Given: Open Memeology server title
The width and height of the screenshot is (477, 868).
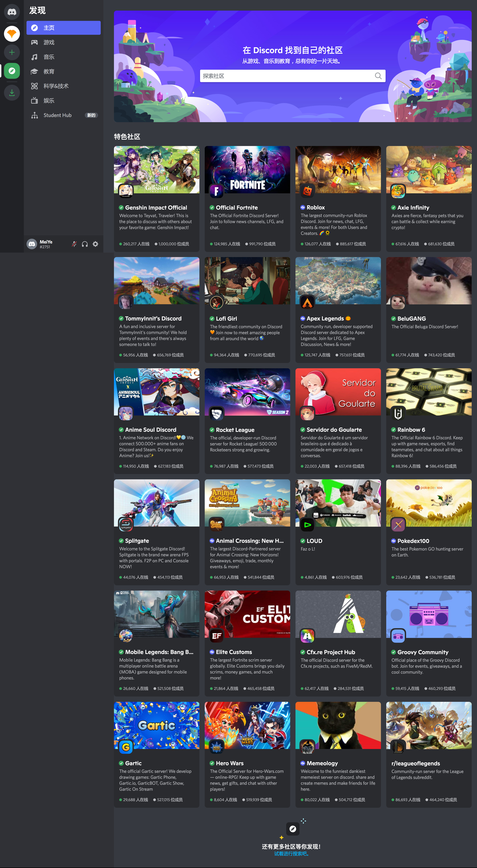Looking at the screenshot, I should tap(322, 763).
